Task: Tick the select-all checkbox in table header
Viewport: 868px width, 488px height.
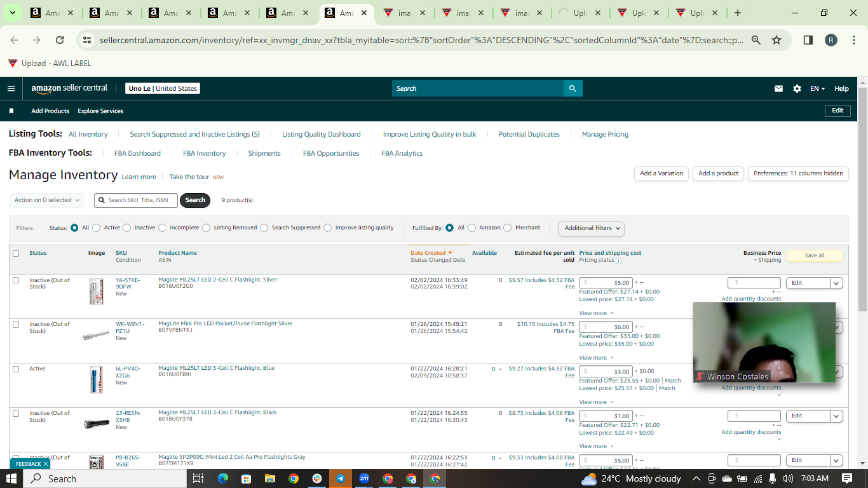Action: coord(16,254)
